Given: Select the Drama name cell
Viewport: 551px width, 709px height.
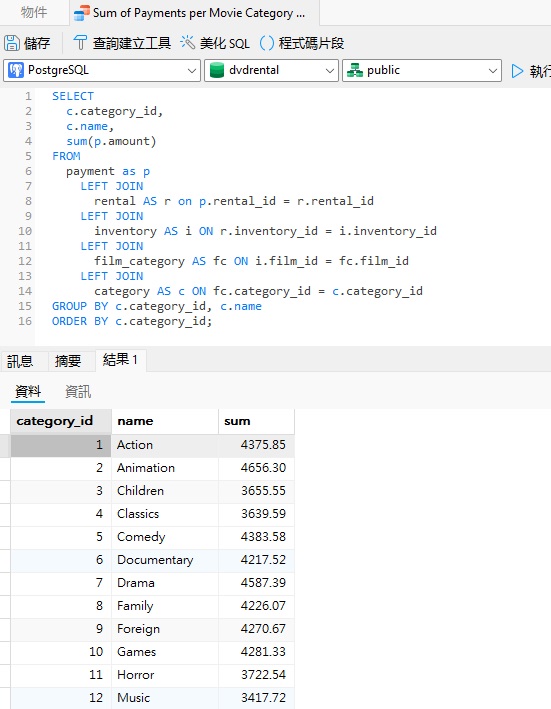Looking at the screenshot, I should tap(165, 583).
